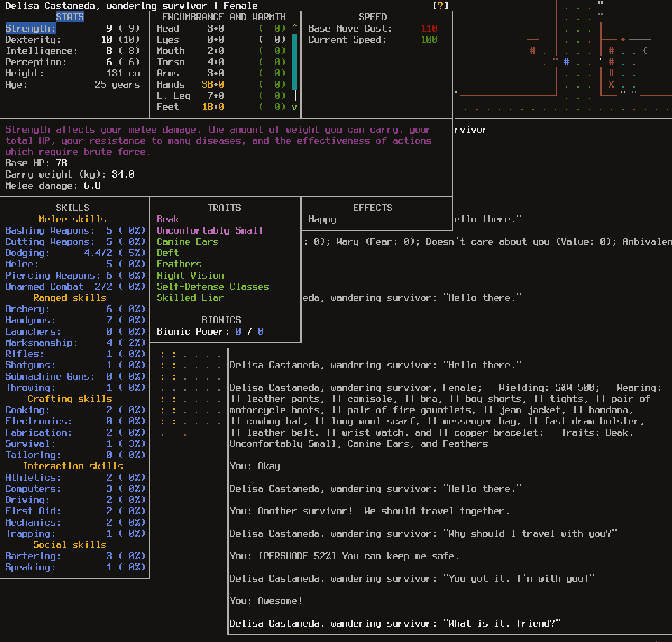
Task: Click the teal encumbrance scrollbar thumb
Action: (295, 62)
